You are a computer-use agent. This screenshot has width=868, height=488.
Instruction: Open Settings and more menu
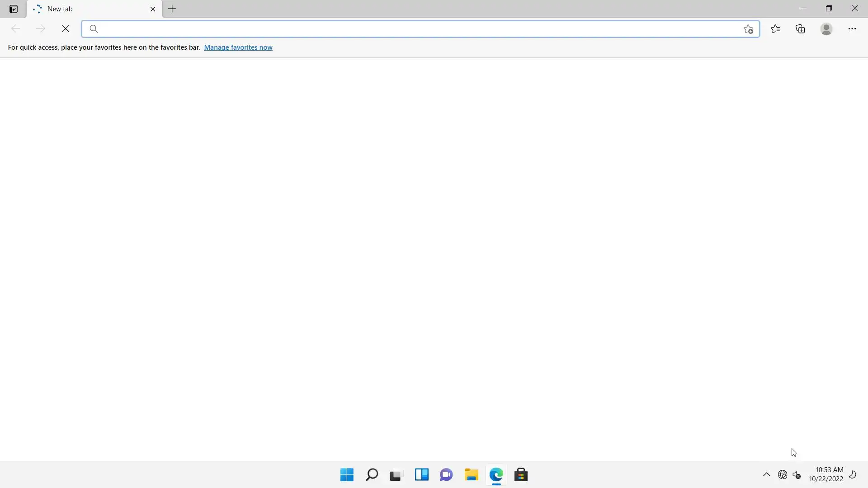pos(852,29)
